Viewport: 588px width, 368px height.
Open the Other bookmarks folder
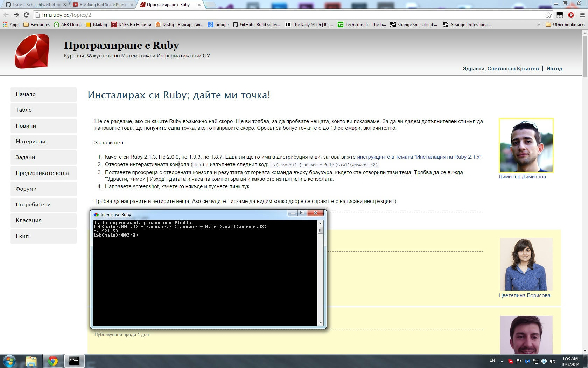(x=565, y=25)
